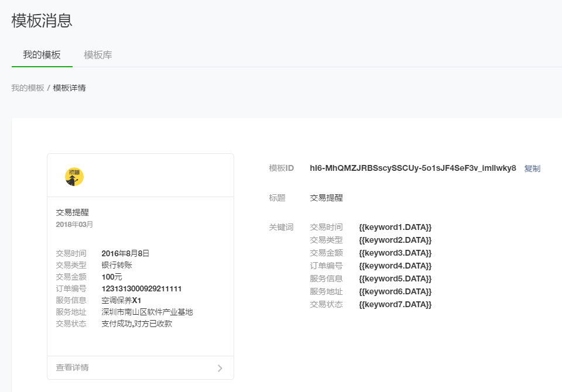Select the template ID text string
The width and height of the screenshot is (562, 392).
[x=412, y=168]
